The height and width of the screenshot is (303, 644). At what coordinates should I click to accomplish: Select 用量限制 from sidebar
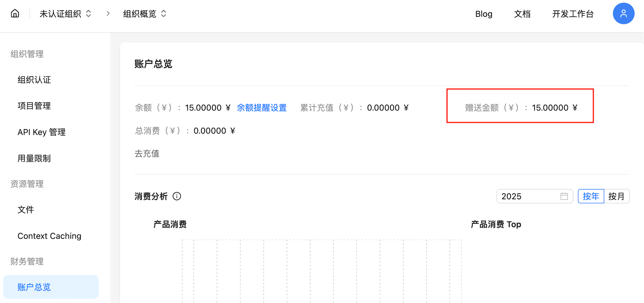[x=34, y=159]
